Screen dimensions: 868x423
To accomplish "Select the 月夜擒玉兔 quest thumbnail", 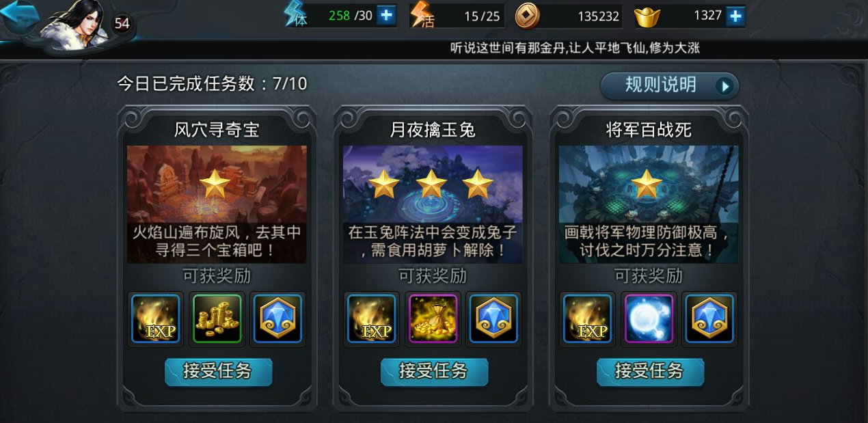I will 433,204.
